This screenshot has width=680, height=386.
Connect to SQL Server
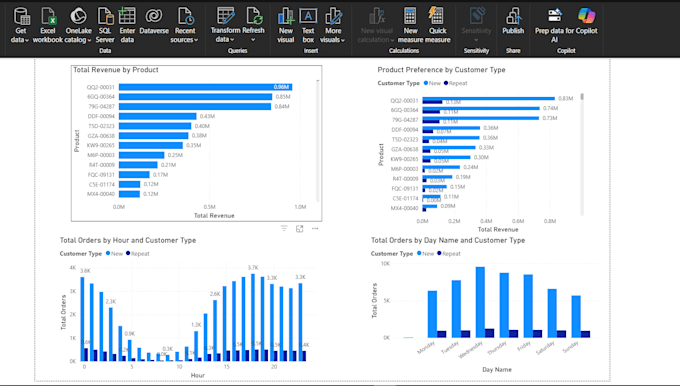pyautogui.click(x=105, y=25)
